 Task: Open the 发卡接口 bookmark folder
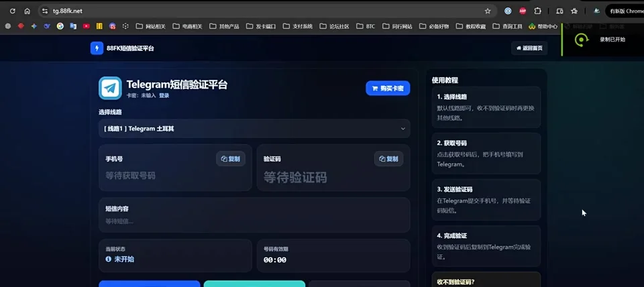coord(261,26)
